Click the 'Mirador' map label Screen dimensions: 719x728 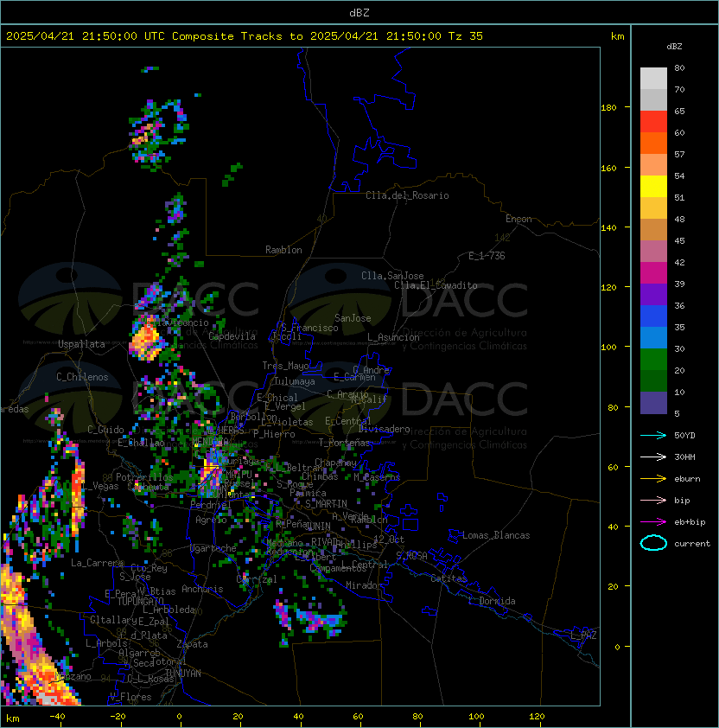[x=365, y=585]
